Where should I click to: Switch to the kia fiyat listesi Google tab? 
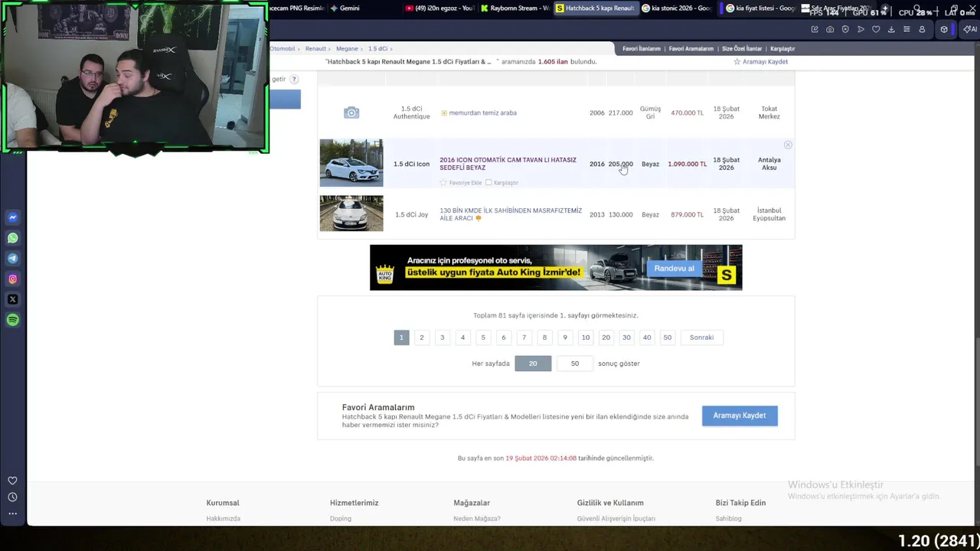click(x=760, y=8)
